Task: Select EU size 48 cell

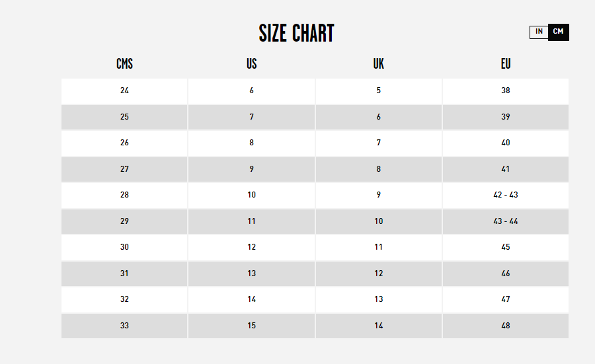Action: [506, 326]
